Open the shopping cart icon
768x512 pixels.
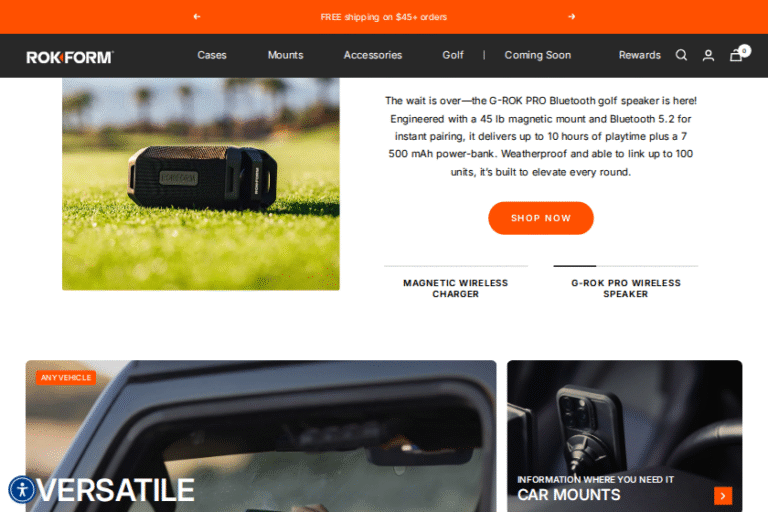[738, 54]
